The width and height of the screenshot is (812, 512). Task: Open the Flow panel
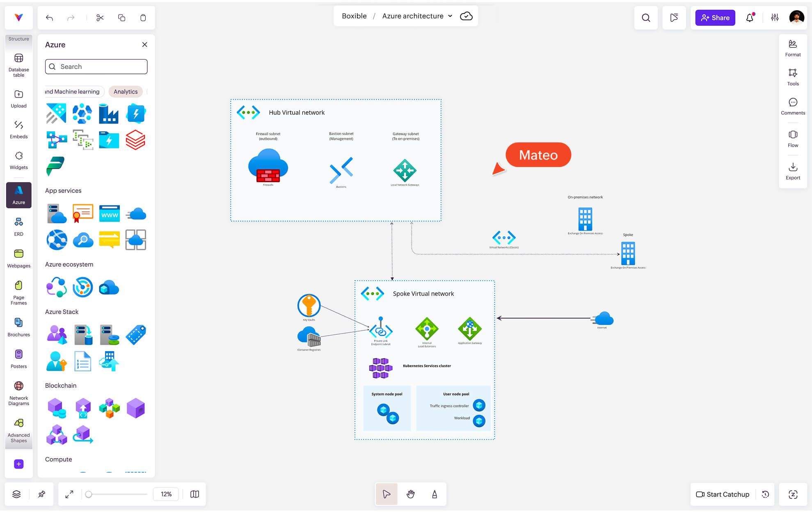pyautogui.click(x=793, y=139)
